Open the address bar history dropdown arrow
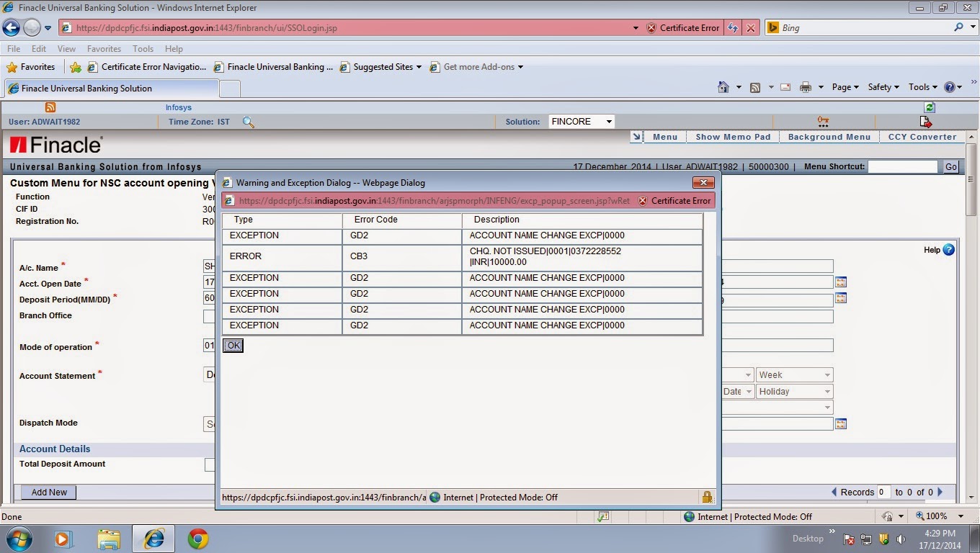The height and width of the screenshot is (553, 980). click(636, 28)
